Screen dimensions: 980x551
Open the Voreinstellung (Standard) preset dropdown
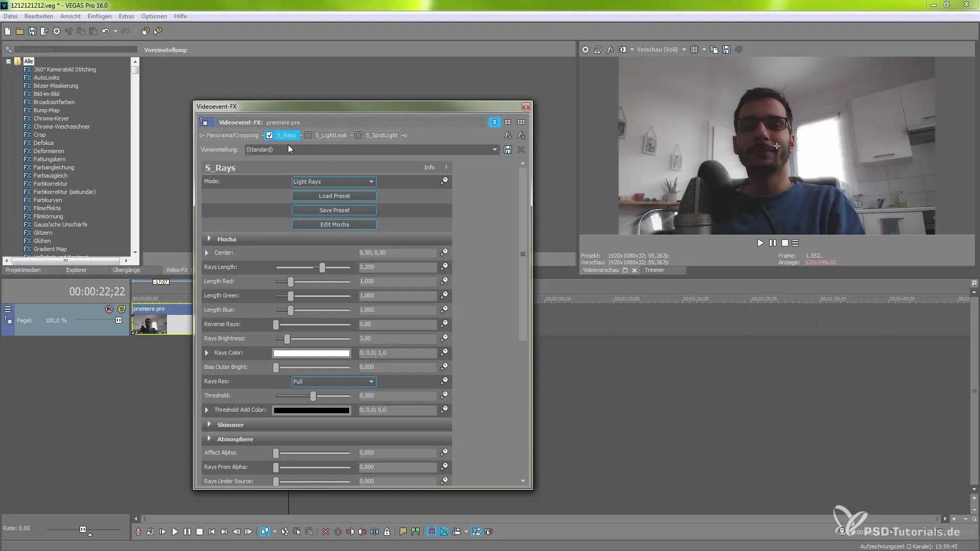(x=372, y=149)
